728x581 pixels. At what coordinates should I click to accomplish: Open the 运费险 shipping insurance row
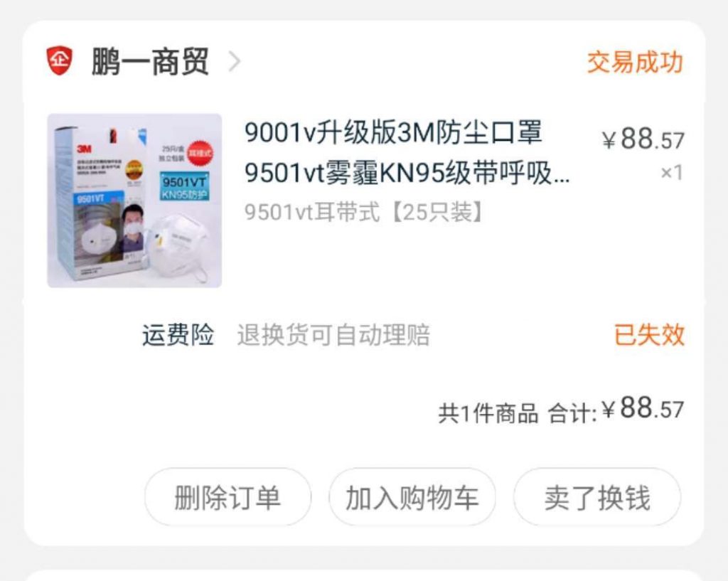pyautogui.click(x=413, y=334)
